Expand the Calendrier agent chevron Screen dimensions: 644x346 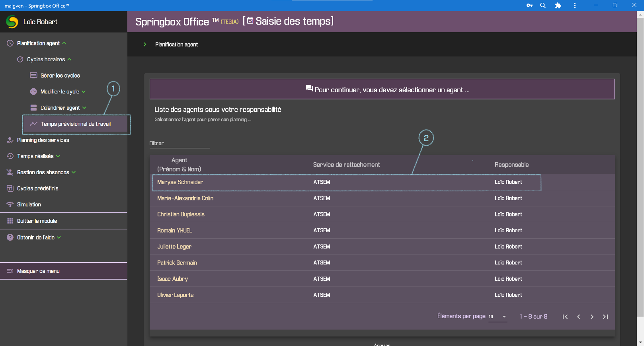coord(84,108)
